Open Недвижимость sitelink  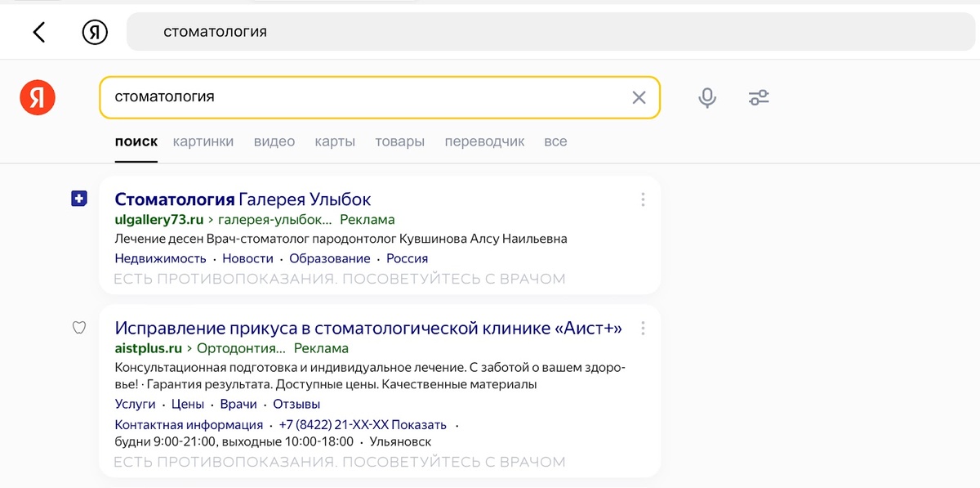pyautogui.click(x=161, y=258)
